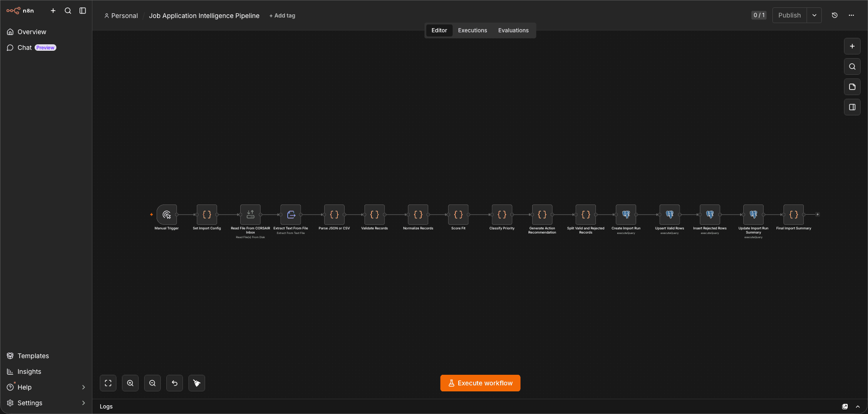Select Final Import Summary node

tap(794, 215)
